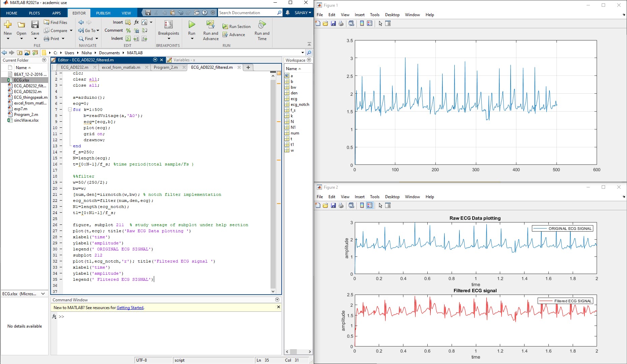This screenshot has height=364, width=627.
Task: Open the SAHAY account dropdown
Action: click(x=303, y=12)
